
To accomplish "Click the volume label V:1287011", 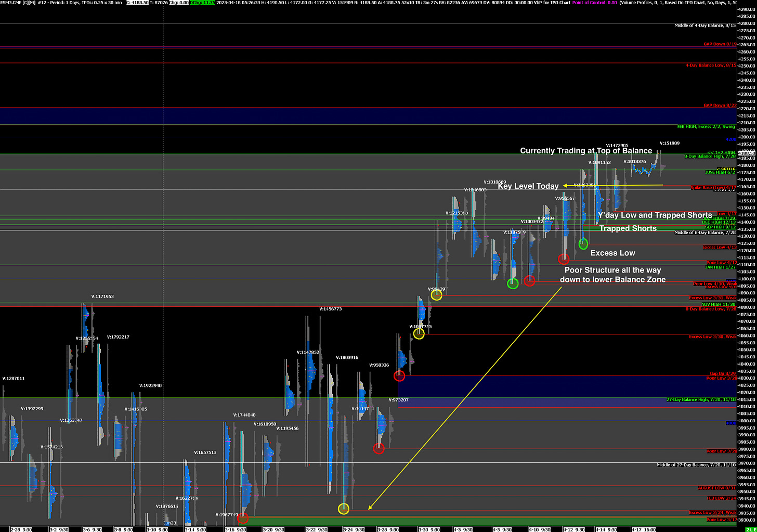I will pos(14,379).
